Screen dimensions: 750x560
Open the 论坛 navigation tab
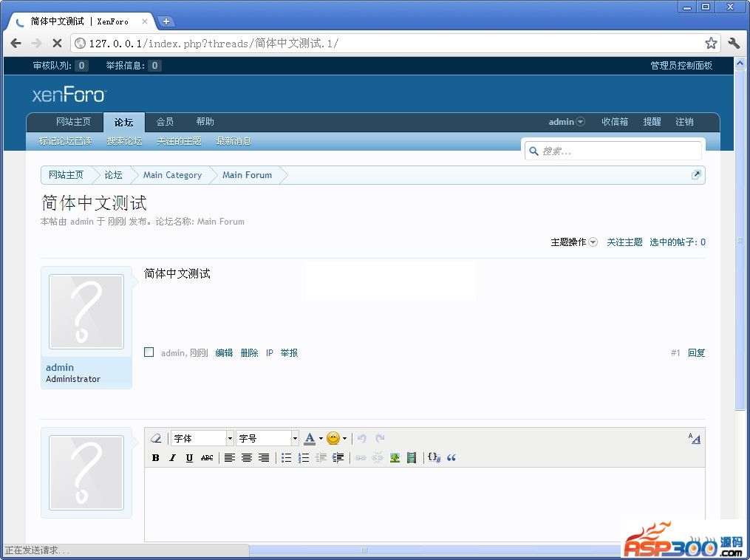point(124,123)
